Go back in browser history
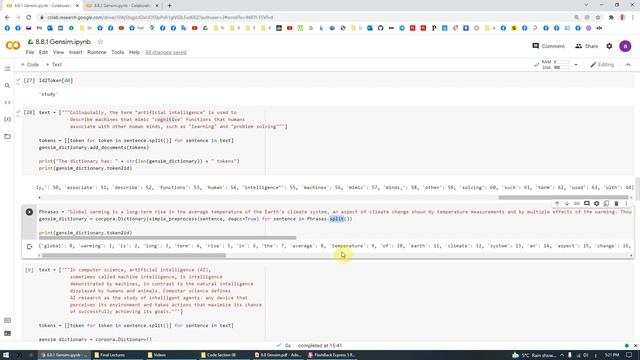 [x=7, y=18]
